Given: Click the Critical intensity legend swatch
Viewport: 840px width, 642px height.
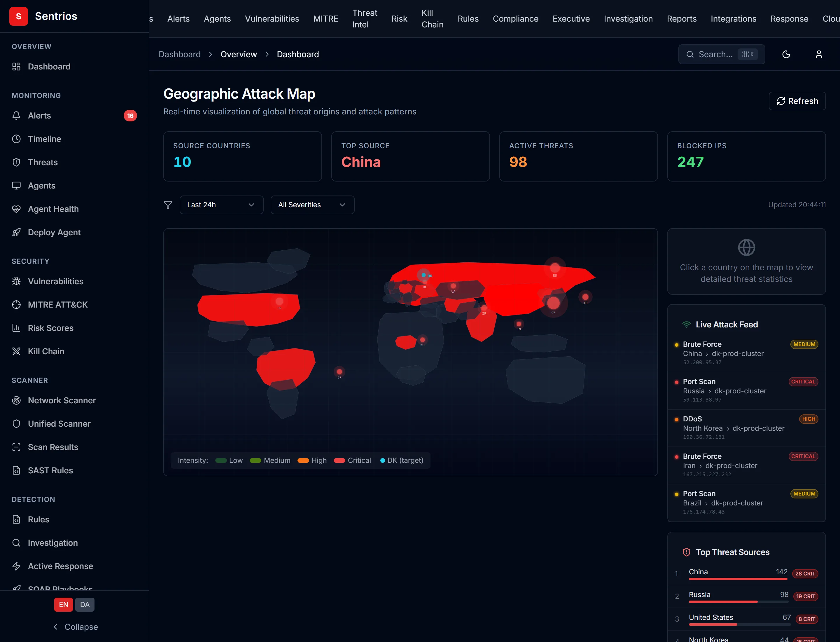Looking at the screenshot, I should (339, 460).
